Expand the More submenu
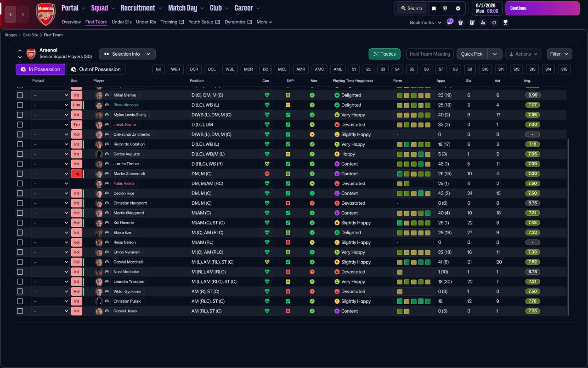The height and width of the screenshot is (368, 588). point(264,22)
